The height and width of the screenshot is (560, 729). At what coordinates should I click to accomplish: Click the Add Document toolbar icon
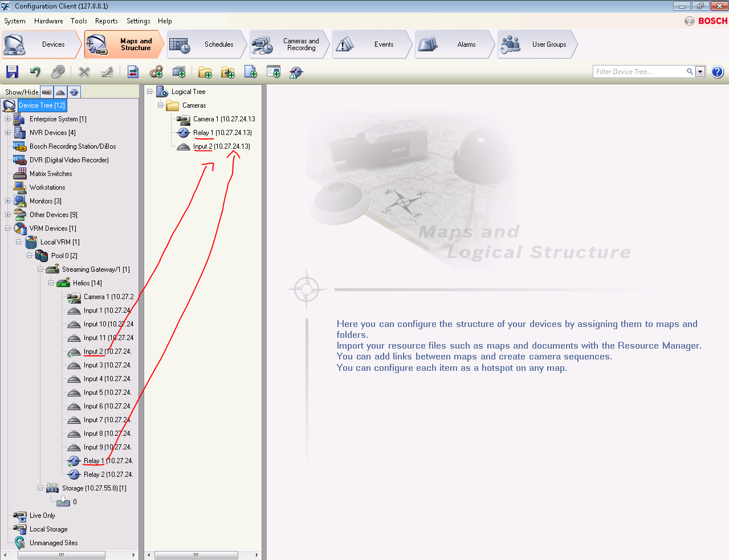(250, 72)
